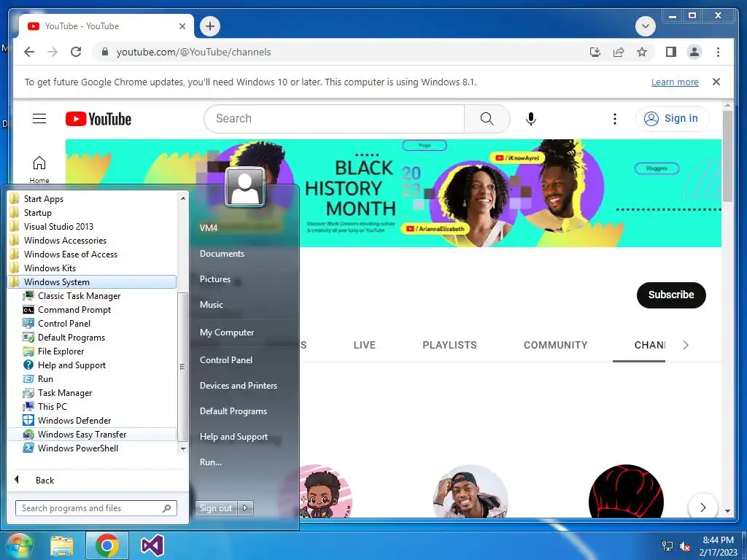Screen dimensions: 747x560
Task: Launch Windows PowerShell
Action: 77,448
